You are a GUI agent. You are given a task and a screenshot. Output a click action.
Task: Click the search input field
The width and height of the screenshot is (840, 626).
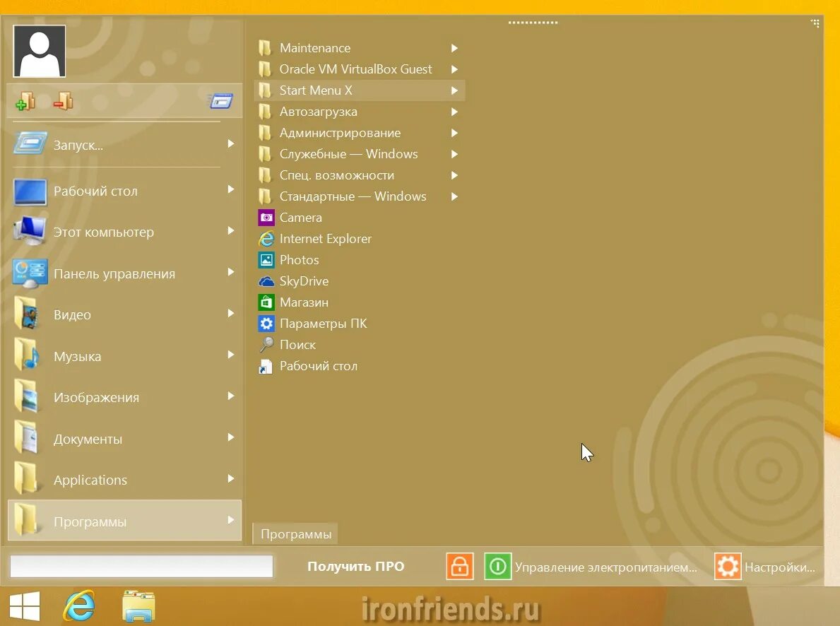(x=140, y=566)
